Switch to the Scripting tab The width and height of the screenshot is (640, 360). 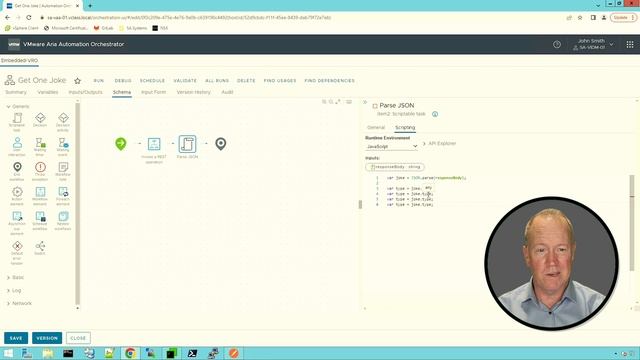click(405, 128)
